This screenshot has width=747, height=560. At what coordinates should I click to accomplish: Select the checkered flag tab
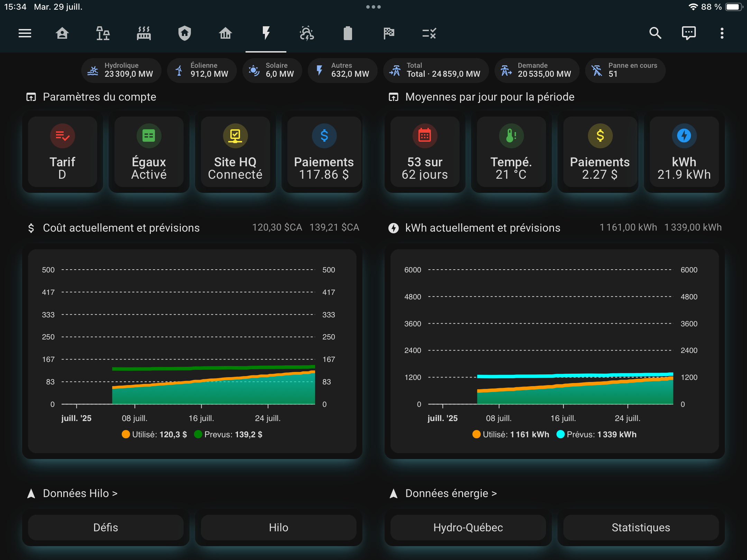click(389, 33)
